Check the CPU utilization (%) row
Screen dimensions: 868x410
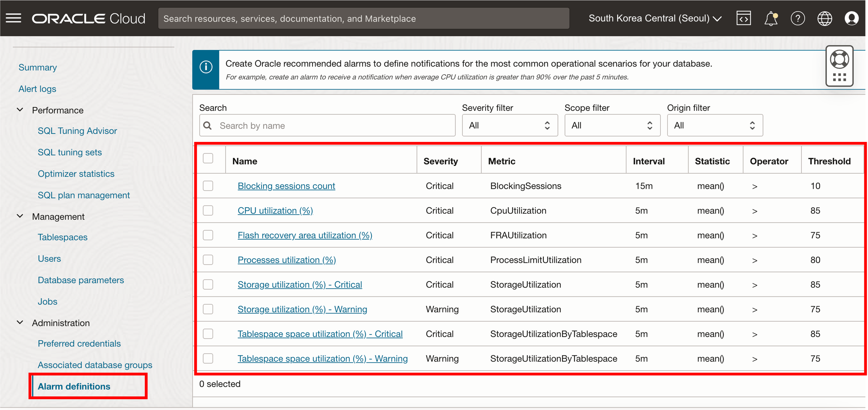coord(208,211)
